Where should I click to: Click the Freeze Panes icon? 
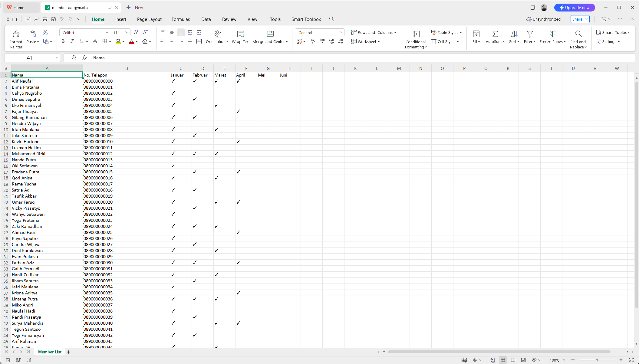[x=553, y=34]
